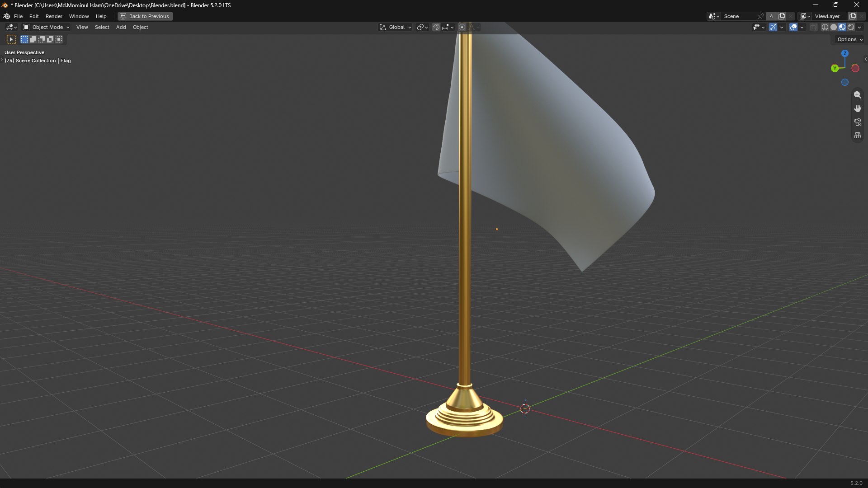
Task: Open the viewport Object menu
Action: pos(141,27)
